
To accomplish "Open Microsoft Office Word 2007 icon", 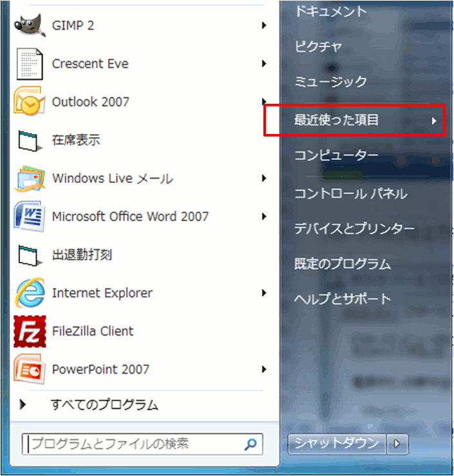I will coord(29,216).
